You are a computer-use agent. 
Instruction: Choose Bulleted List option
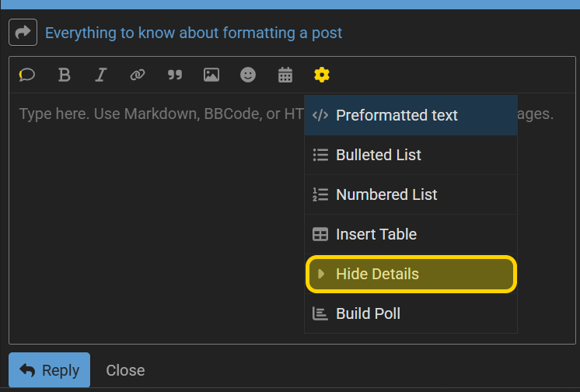(x=411, y=155)
